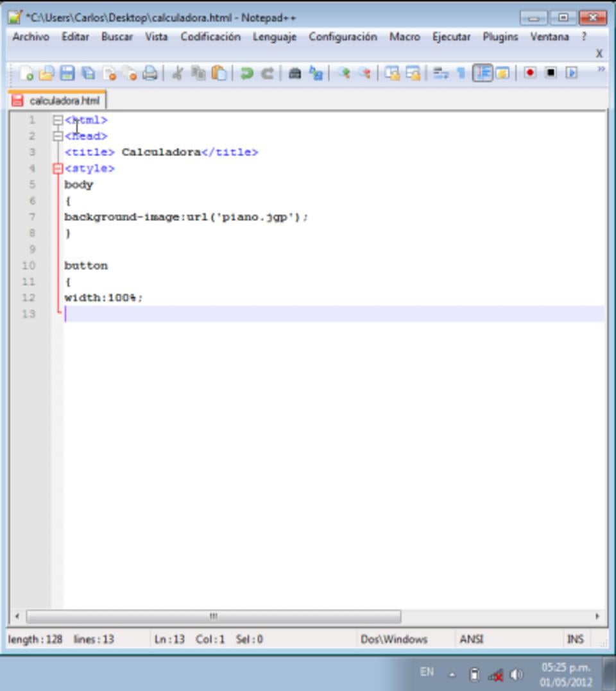The height and width of the screenshot is (691, 616).
Task: Toggle show all characters pilcrow icon
Action: pyautogui.click(x=461, y=73)
